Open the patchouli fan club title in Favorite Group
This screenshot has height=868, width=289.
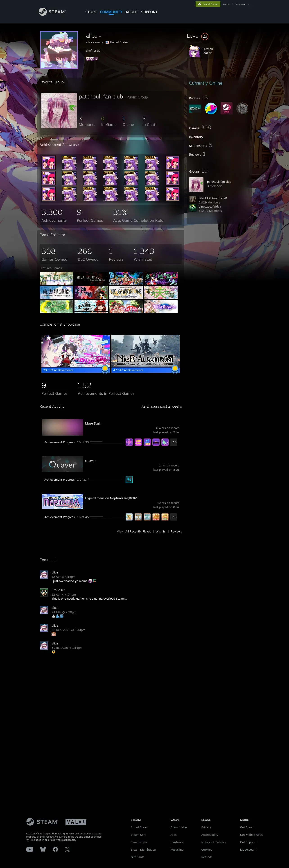pos(101,97)
